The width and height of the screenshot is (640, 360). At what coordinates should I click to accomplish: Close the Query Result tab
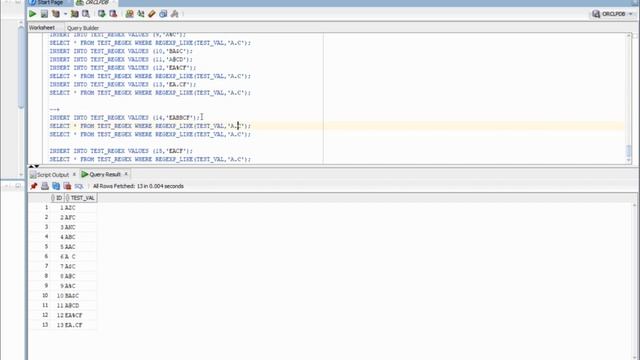[126, 174]
